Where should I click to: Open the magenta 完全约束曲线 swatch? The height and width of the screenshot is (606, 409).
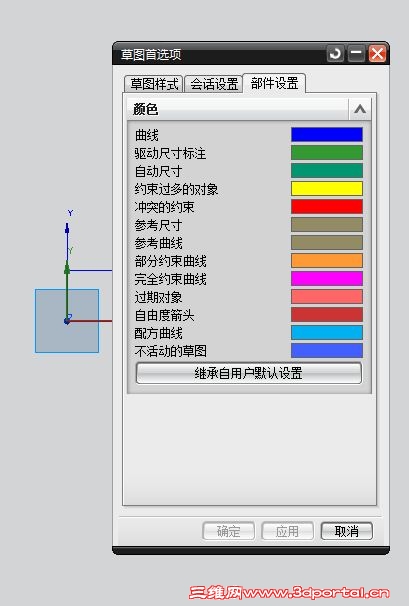(x=327, y=279)
